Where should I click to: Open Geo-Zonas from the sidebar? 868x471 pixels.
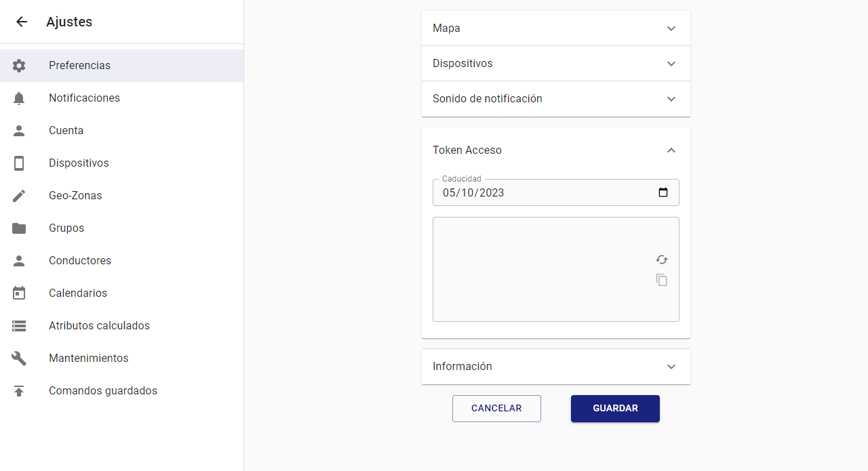click(122, 196)
